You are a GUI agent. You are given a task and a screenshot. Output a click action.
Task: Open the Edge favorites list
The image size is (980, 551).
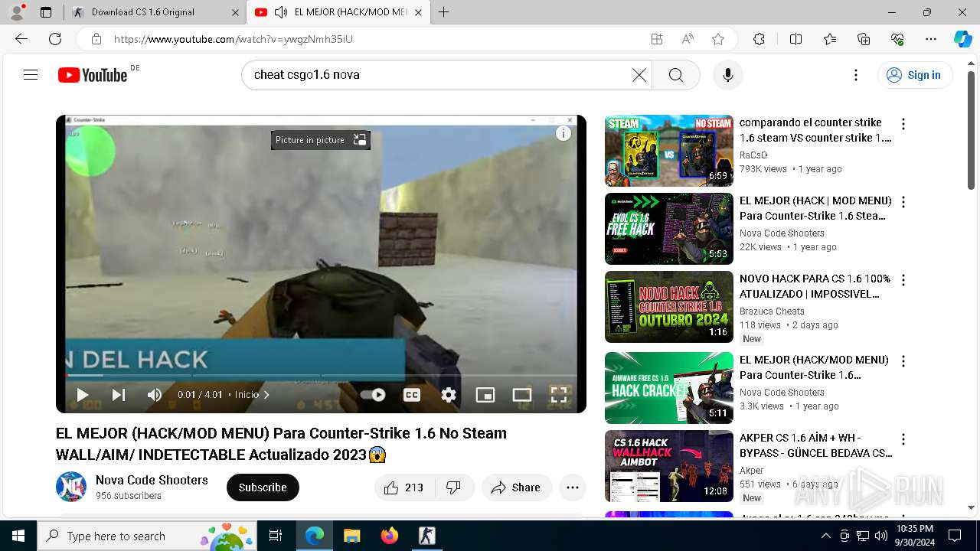[830, 39]
